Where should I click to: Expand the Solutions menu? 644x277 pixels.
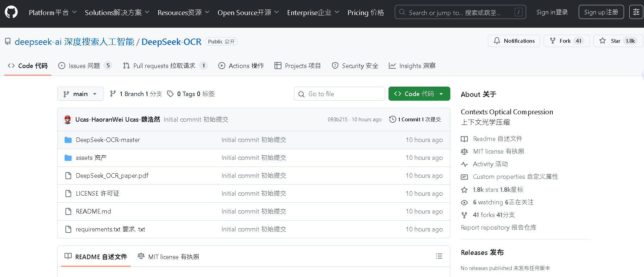point(117,13)
